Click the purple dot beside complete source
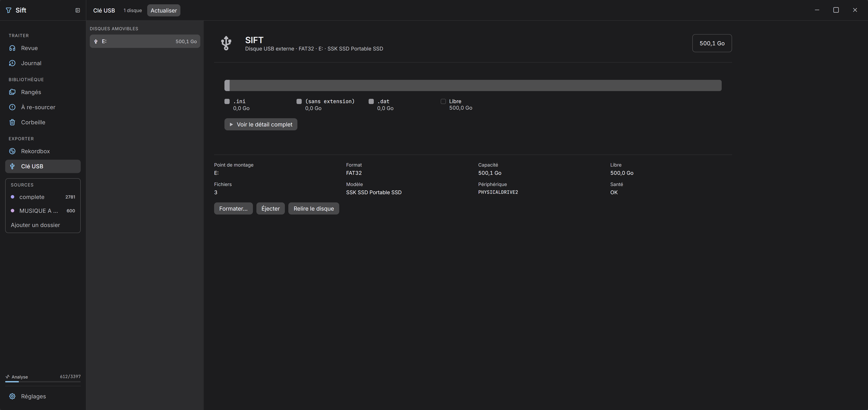868x410 pixels. (13, 197)
